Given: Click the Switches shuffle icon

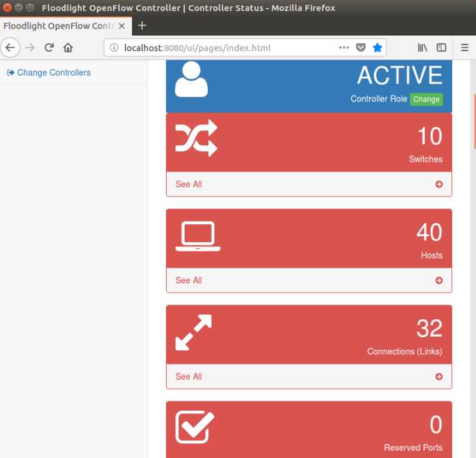Looking at the screenshot, I should [197, 138].
